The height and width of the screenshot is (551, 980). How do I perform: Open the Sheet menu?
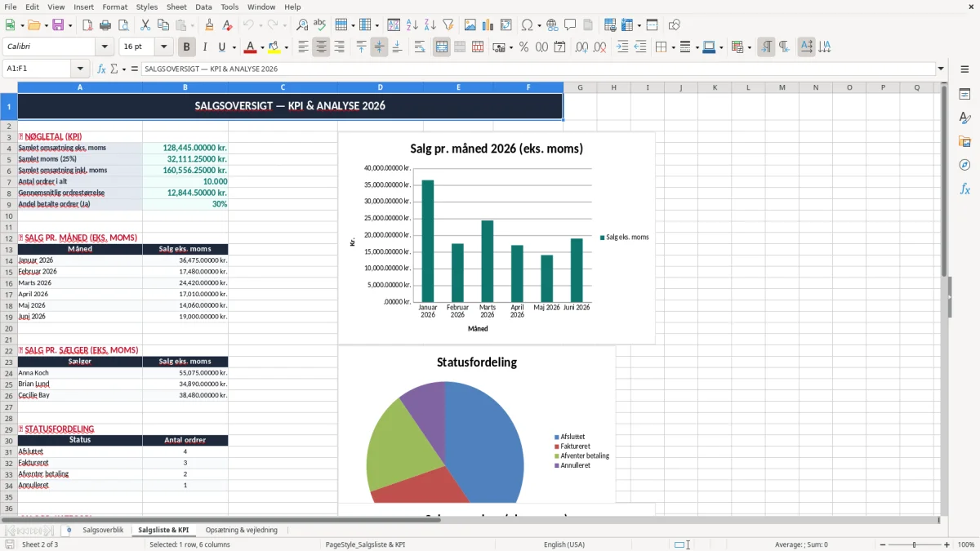[x=176, y=7]
